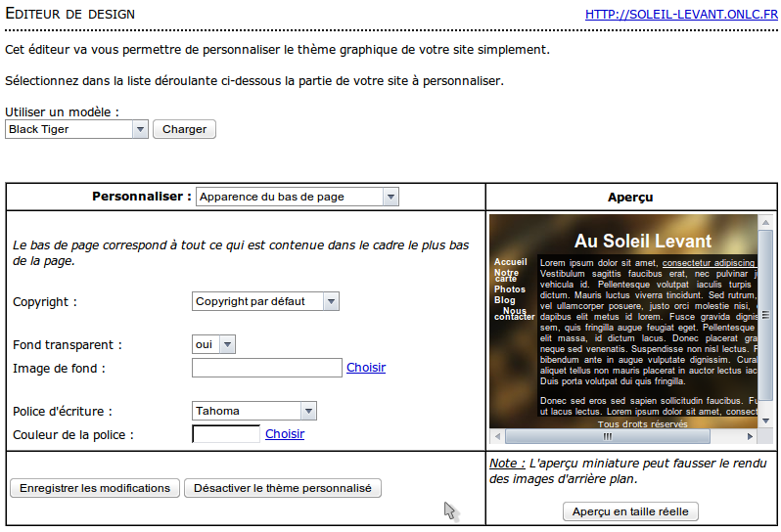Click the Couleur de la police color box
The image size is (781, 532).
[x=226, y=434]
